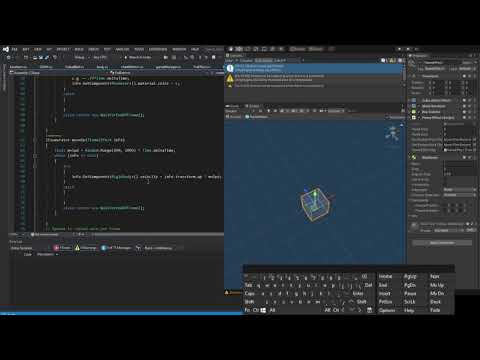Click the scene orientation gizmo

coord(393,133)
